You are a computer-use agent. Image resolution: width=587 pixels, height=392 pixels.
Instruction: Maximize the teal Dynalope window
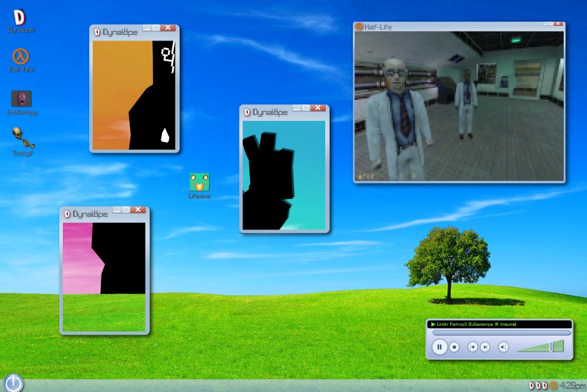click(x=305, y=108)
